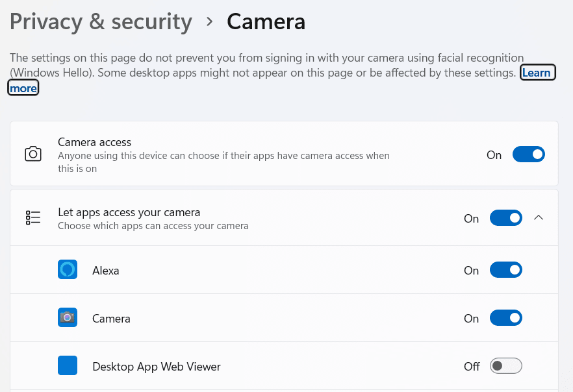
Task: Select the Desktop App Web Viewer label
Action: click(157, 367)
